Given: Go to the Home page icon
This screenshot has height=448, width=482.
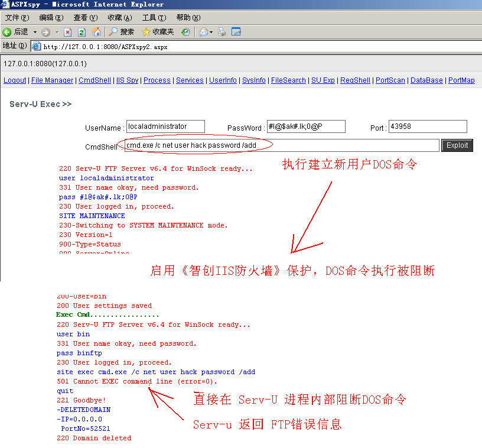Looking at the screenshot, I should [x=96, y=32].
